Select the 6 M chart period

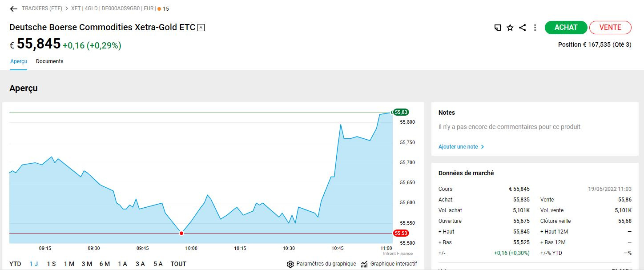click(x=105, y=264)
